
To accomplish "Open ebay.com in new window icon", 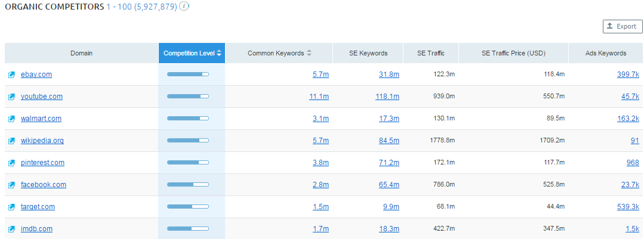I will (x=12, y=75).
